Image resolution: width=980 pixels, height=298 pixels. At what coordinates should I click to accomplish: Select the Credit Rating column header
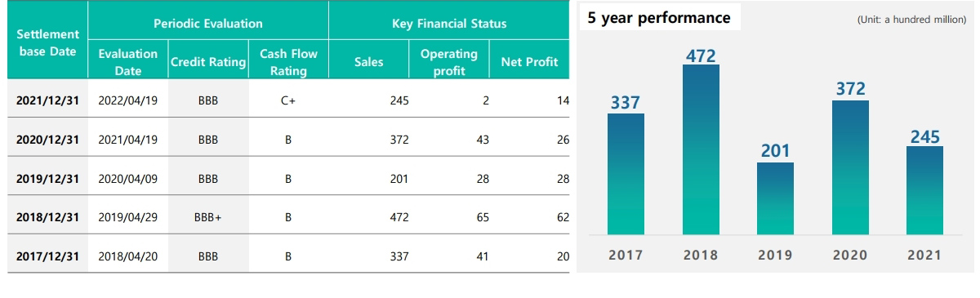[208, 62]
